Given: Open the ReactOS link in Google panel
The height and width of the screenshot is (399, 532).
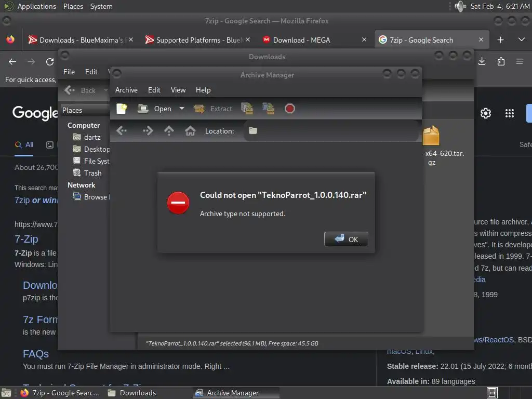Looking at the screenshot, I should click(495, 340).
